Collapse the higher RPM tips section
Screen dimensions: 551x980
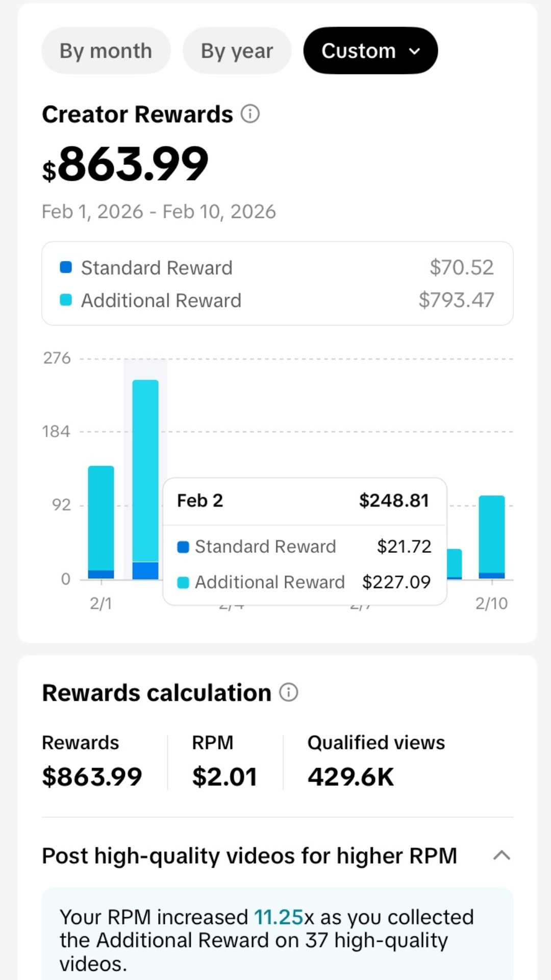[502, 855]
